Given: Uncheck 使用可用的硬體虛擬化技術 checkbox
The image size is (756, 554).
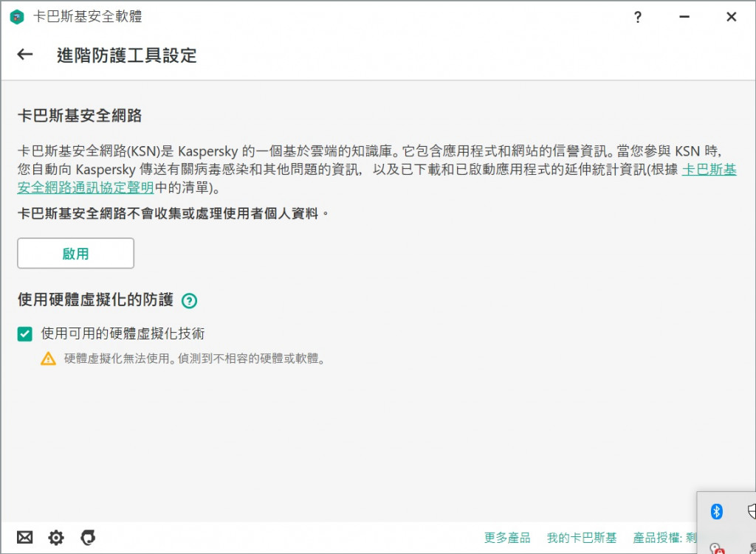Looking at the screenshot, I should [24, 333].
